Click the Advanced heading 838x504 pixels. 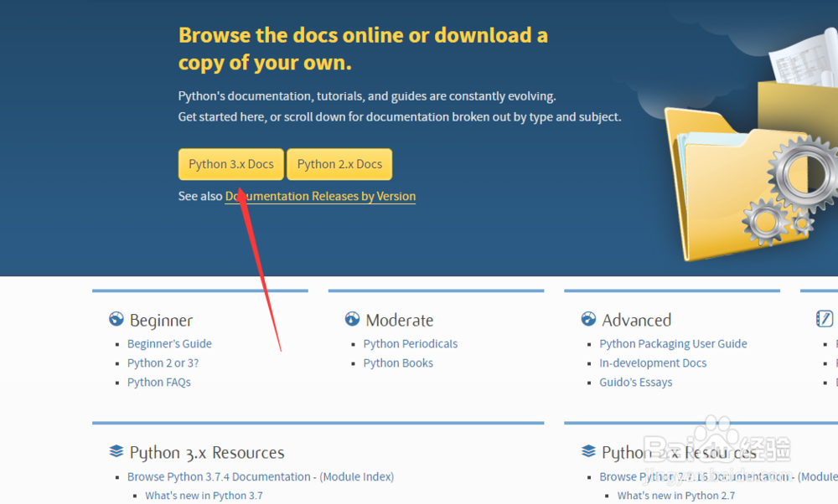pos(637,321)
